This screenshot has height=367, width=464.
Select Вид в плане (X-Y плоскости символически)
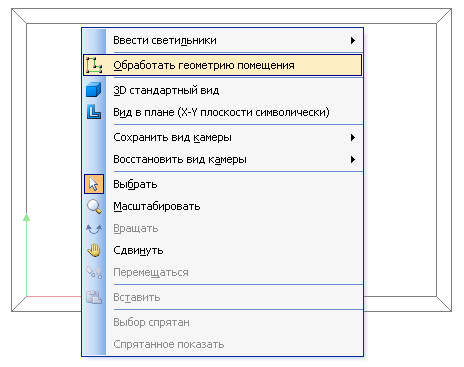[x=222, y=112]
